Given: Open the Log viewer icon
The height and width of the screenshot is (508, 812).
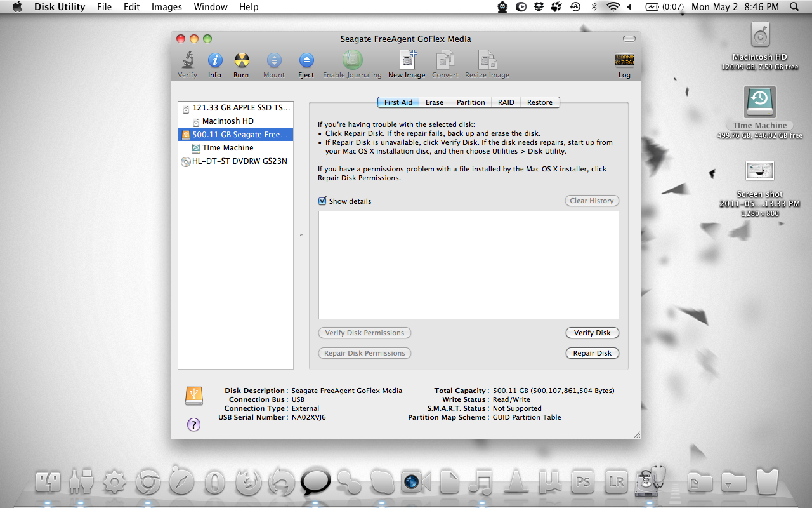Looking at the screenshot, I should coord(625,60).
